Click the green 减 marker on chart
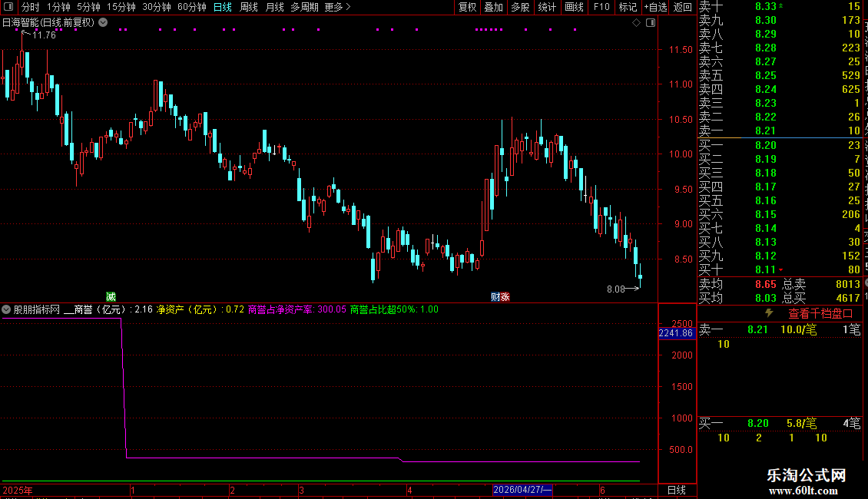The image size is (868, 499). [x=111, y=296]
